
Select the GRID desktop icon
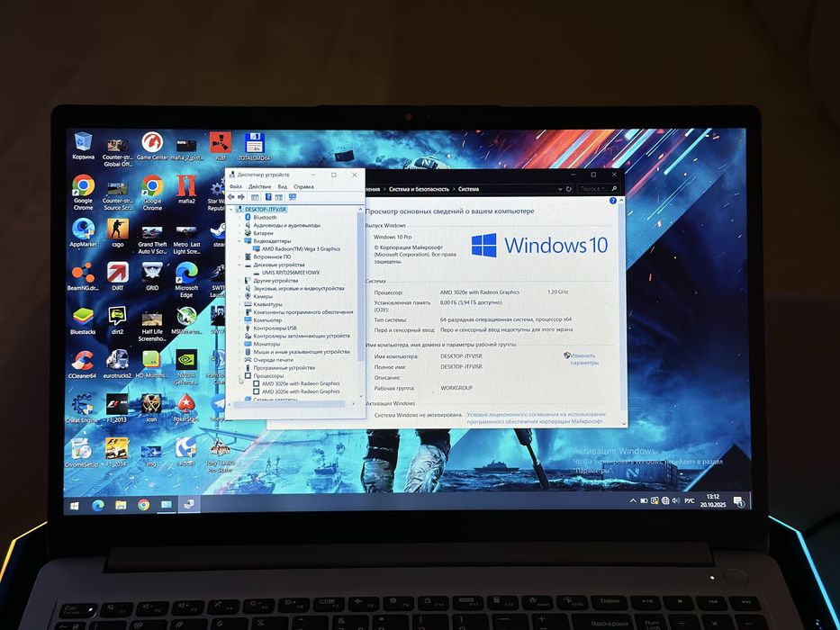[152, 276]
